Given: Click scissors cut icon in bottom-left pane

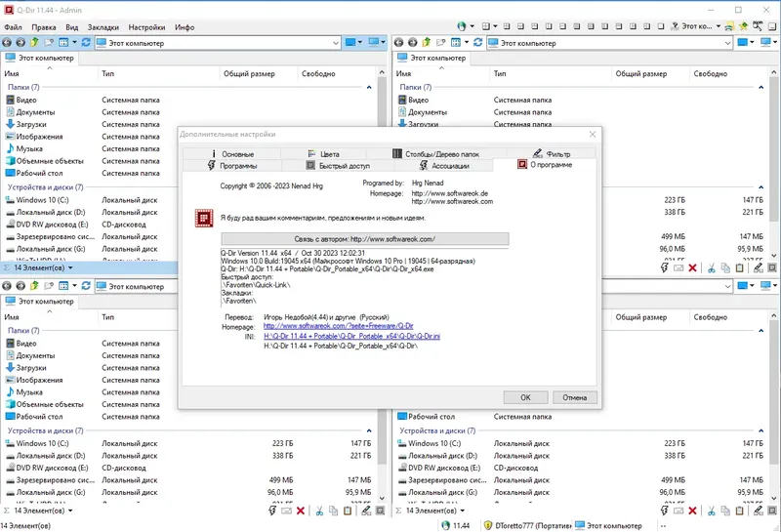Looking at the screenshot, I should tap(319, 511).
